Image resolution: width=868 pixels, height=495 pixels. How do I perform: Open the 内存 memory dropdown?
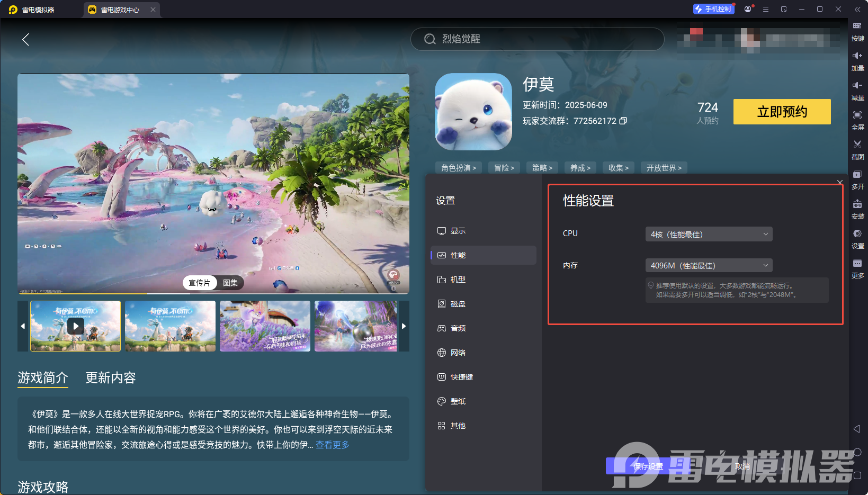[x=709, y=265]
